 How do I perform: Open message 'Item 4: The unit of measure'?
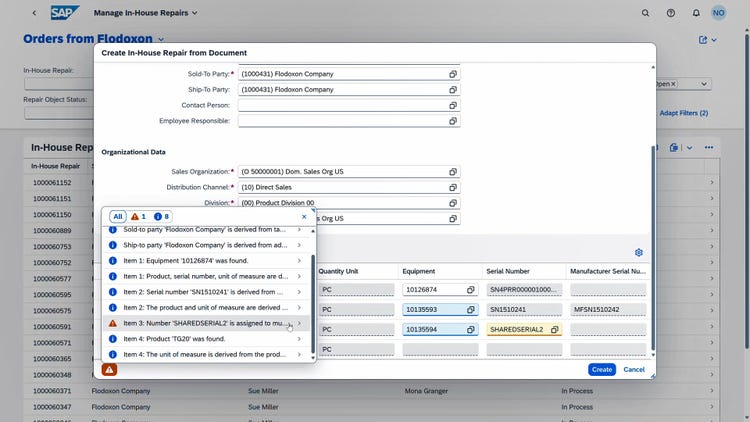click(206, 355)
